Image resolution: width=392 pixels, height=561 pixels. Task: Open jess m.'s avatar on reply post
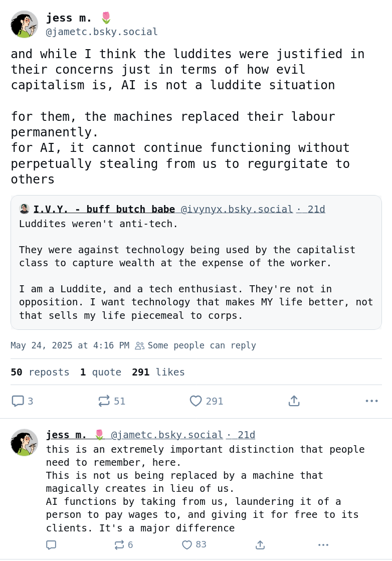24,442
